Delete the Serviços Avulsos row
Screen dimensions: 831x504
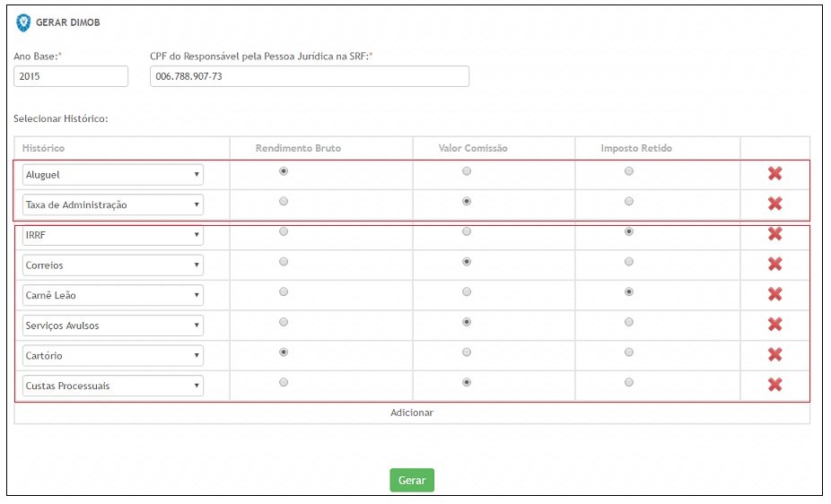[774, 325]
